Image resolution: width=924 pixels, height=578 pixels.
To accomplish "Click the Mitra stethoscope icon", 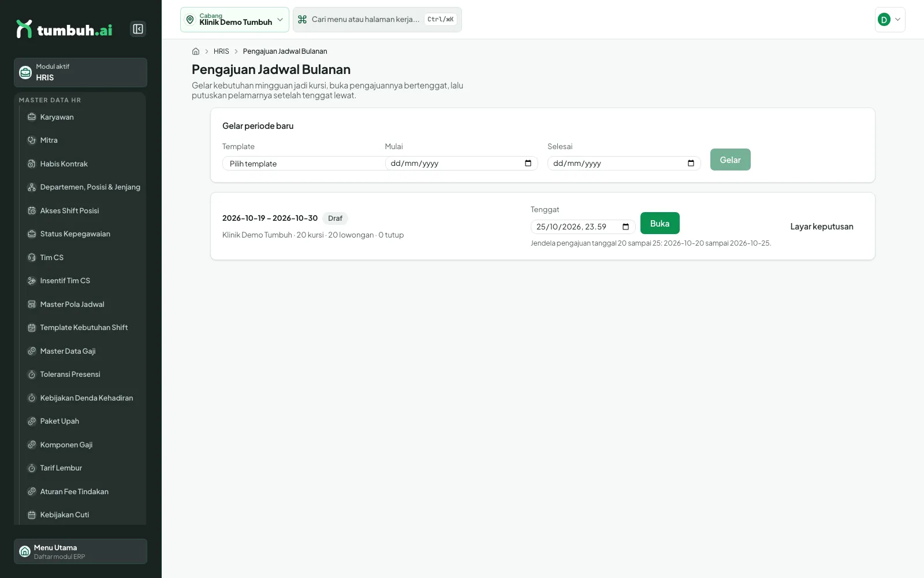I will (32, 140).
